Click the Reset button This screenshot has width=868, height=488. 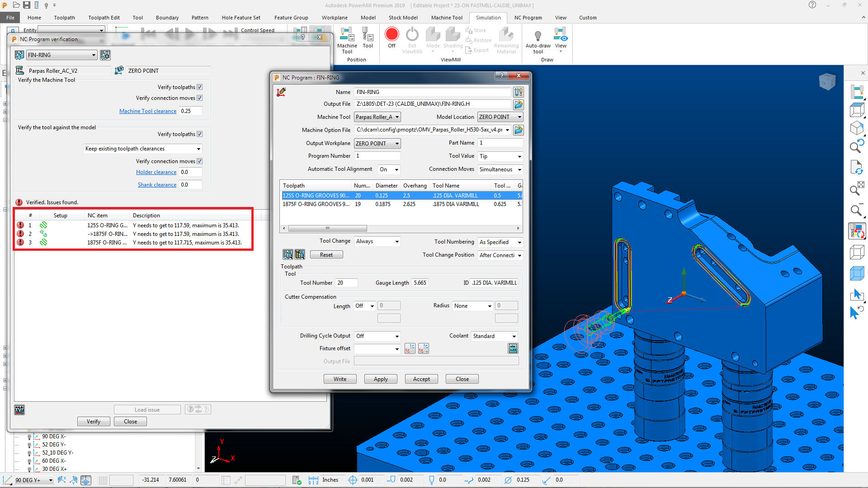(326, 255)
